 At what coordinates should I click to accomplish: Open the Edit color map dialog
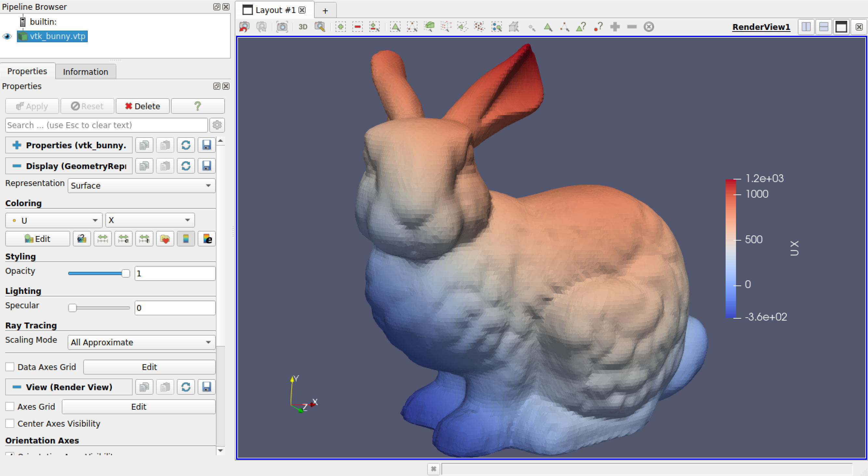pos(37,238)
